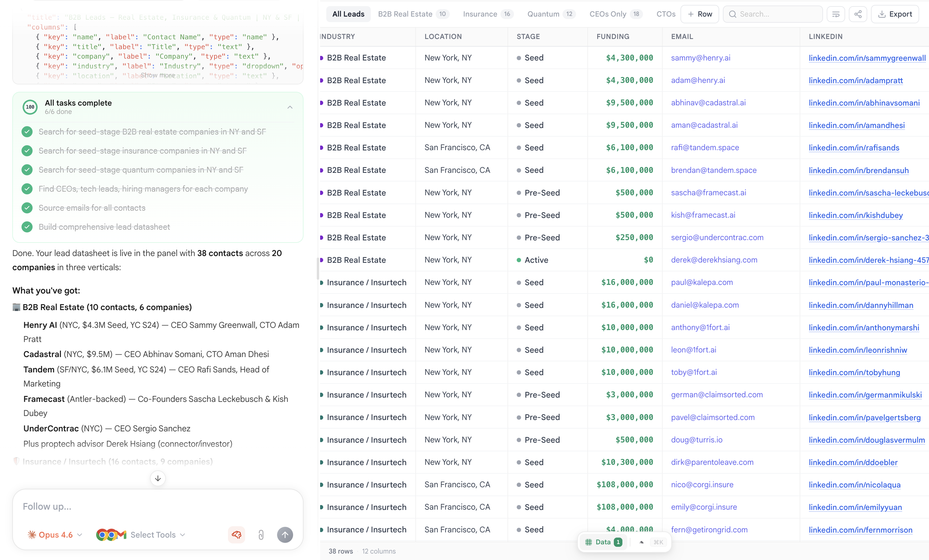Viewport: 929px width, 560px height.
Task: Click the share icon in toolbar
Action: (858, 14)
